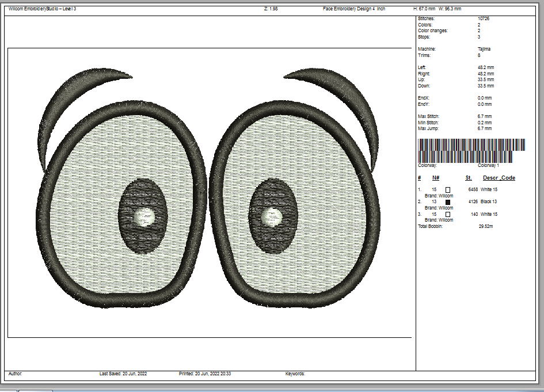Click the Machine value Tajima
The width and height of the screenshot is (544, 392).
(x=484, y=49)
